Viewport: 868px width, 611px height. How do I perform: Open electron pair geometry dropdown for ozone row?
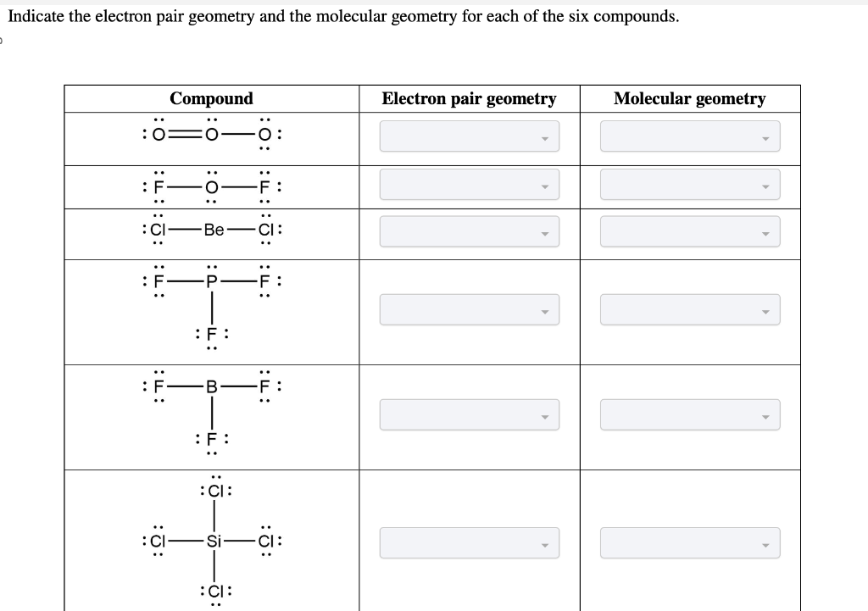coord(469,136)
